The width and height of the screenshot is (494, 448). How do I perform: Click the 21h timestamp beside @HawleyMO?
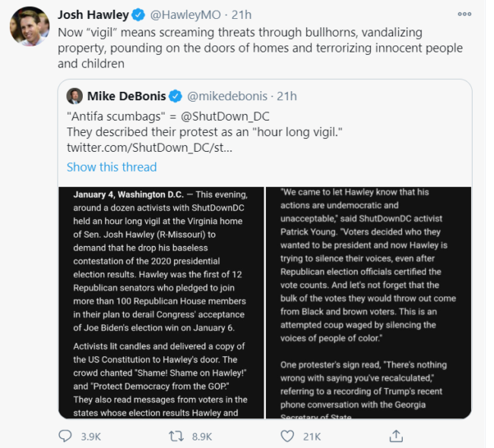(x=242, y=14)
